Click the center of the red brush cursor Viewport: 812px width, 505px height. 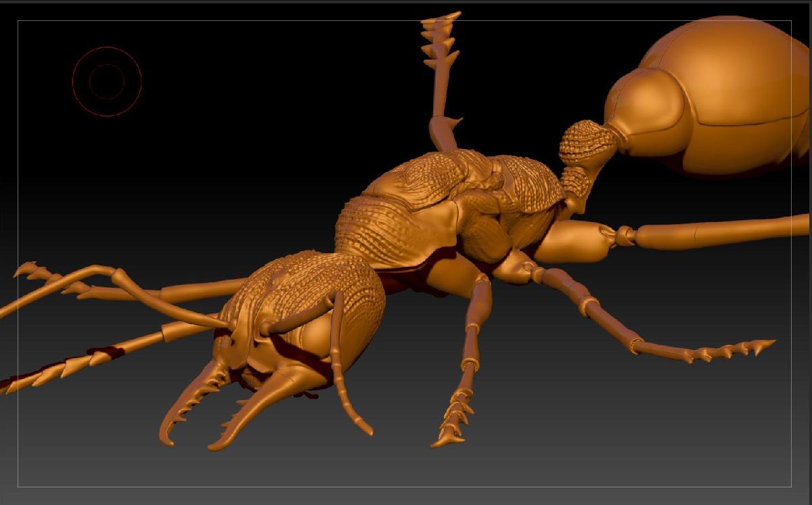click(x=107, y=81)
